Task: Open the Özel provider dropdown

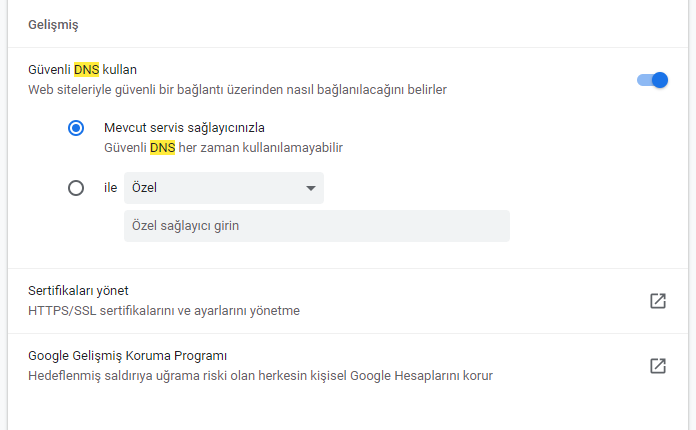Action: pos(224,188)
